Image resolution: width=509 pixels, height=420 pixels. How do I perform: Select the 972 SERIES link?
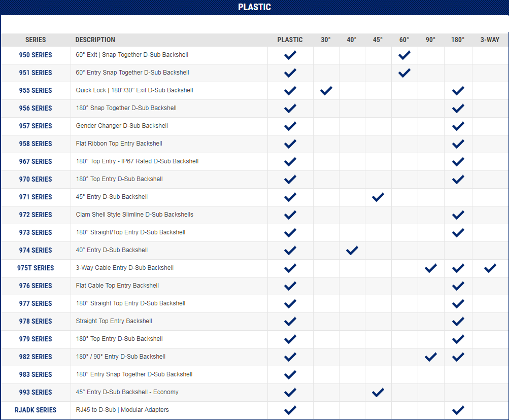[x=36, y=215]
